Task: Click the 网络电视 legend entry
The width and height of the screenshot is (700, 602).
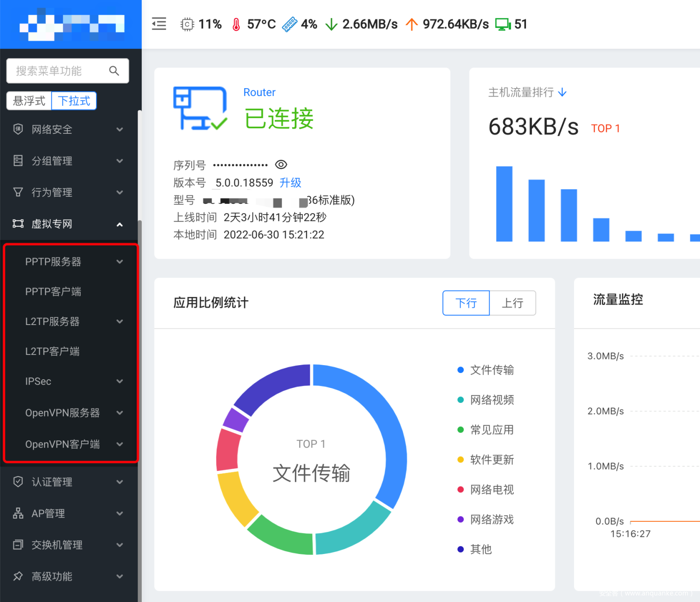Action: [486, 490]
